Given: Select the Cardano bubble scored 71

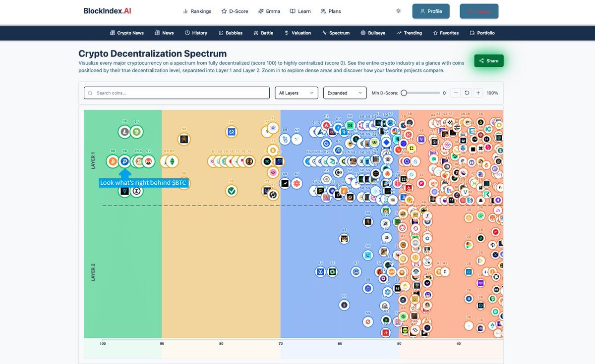Looking at the screenshot, I should [273, 128].
